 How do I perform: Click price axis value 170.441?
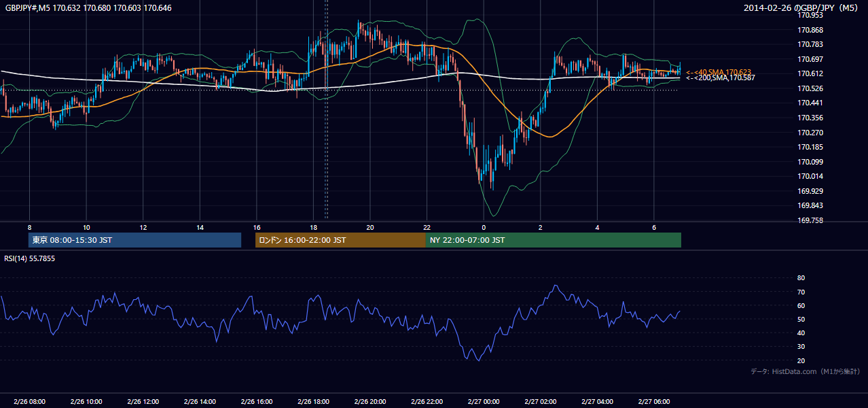(810, 103)
